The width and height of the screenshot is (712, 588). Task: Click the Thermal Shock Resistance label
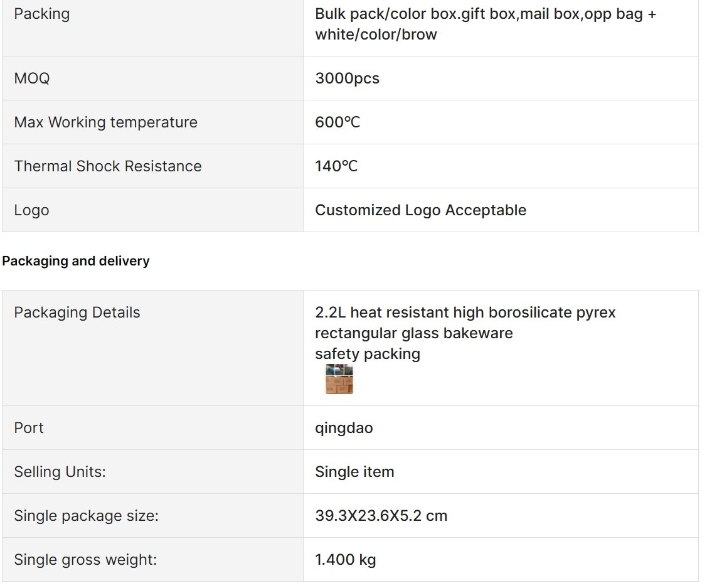pyautogui.click(x=108, y=166)
